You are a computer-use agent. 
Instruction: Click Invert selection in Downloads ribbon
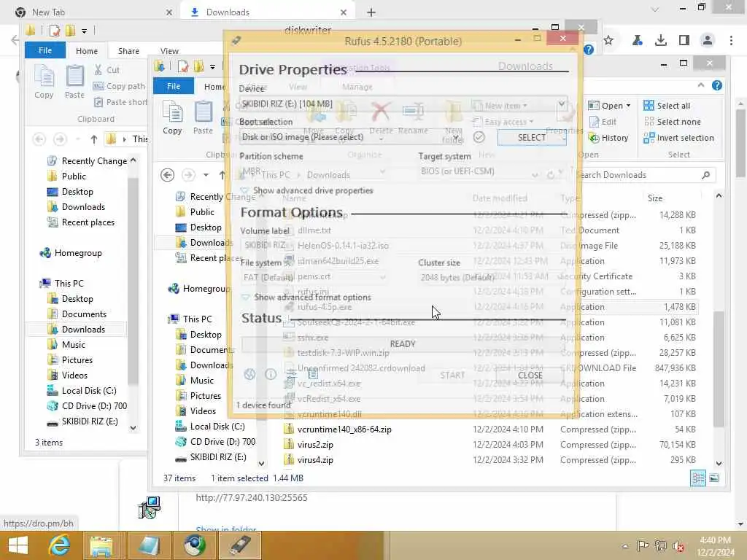678,138
